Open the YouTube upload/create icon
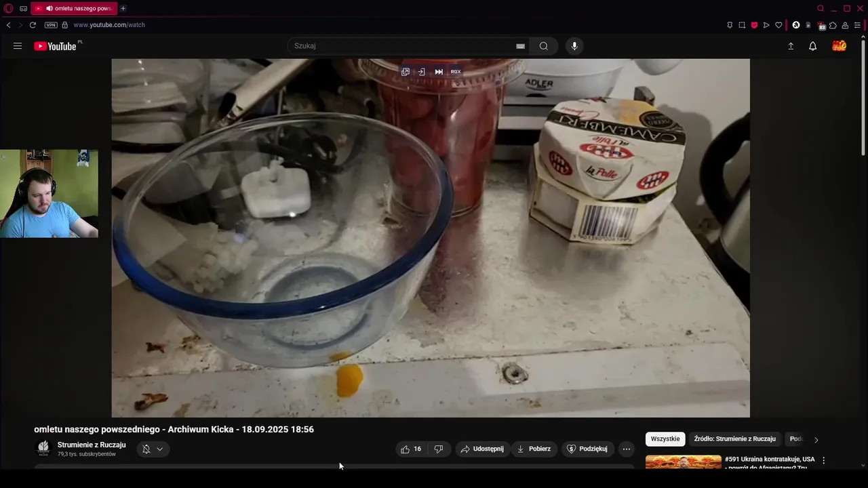 pos(791,46)
